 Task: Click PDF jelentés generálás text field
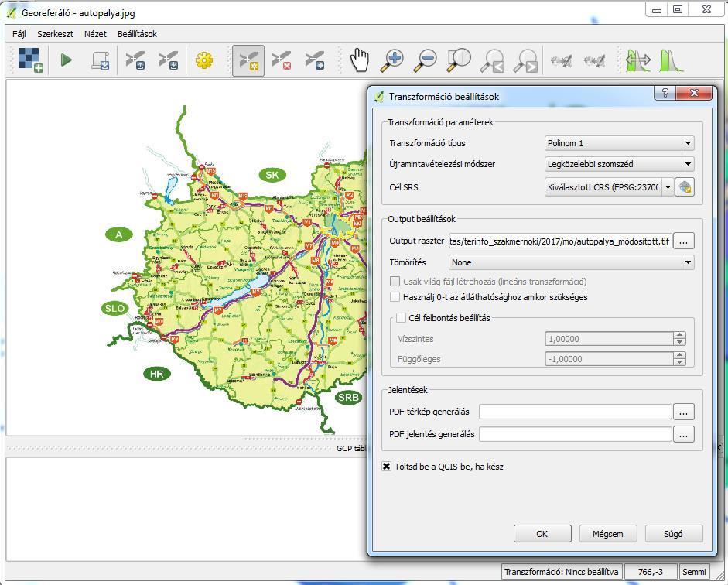point(576,435)
